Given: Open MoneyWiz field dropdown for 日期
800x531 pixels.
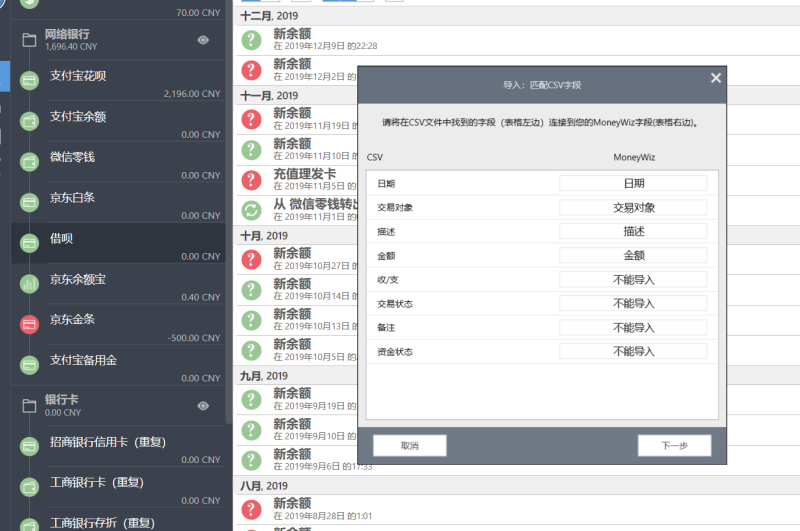Looking at the screenshot, I should pyautogui.click(x=633, y=183).
